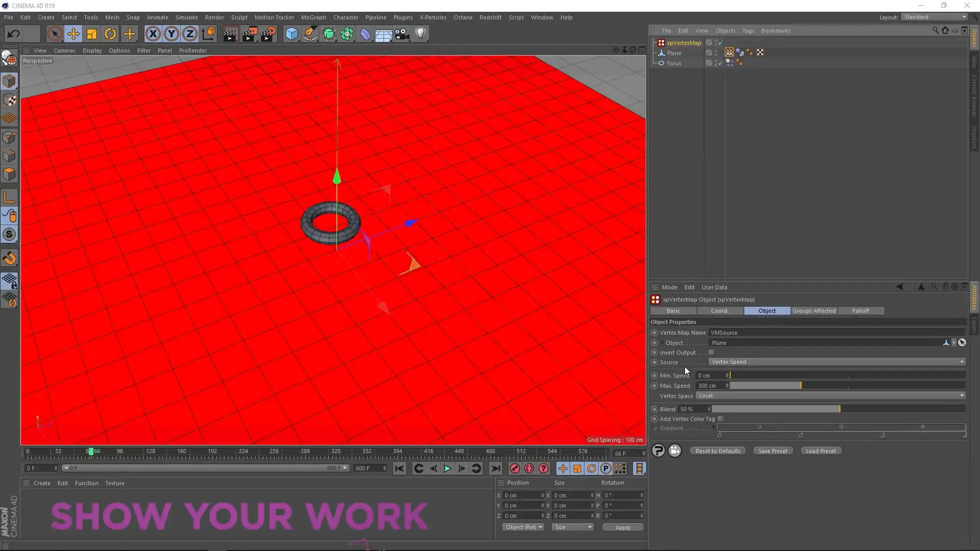
Task: Select xpVertexMap in object manager
Action: coord(683,43)
